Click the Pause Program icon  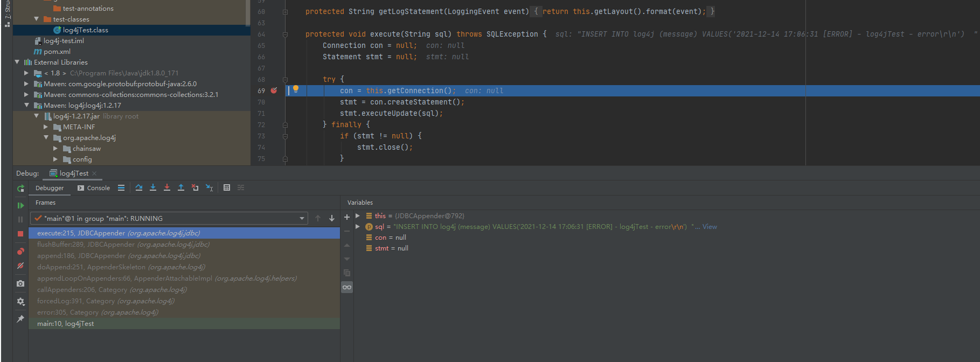[20, 219]
